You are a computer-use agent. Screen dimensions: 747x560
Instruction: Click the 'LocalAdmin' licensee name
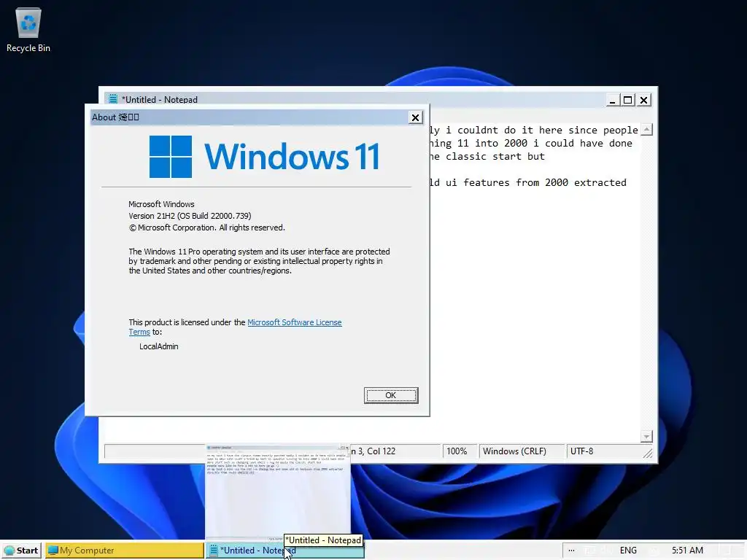[x=158, y=346]
